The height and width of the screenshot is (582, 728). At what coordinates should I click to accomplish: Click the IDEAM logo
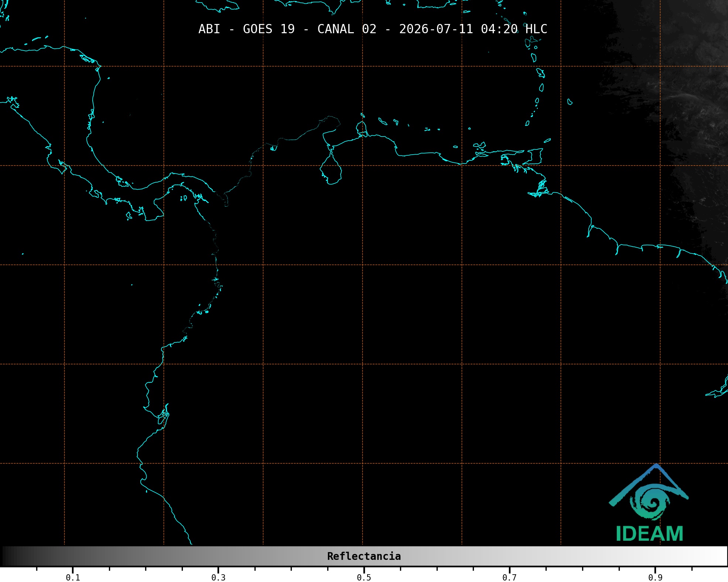click(x=649, y=503)
